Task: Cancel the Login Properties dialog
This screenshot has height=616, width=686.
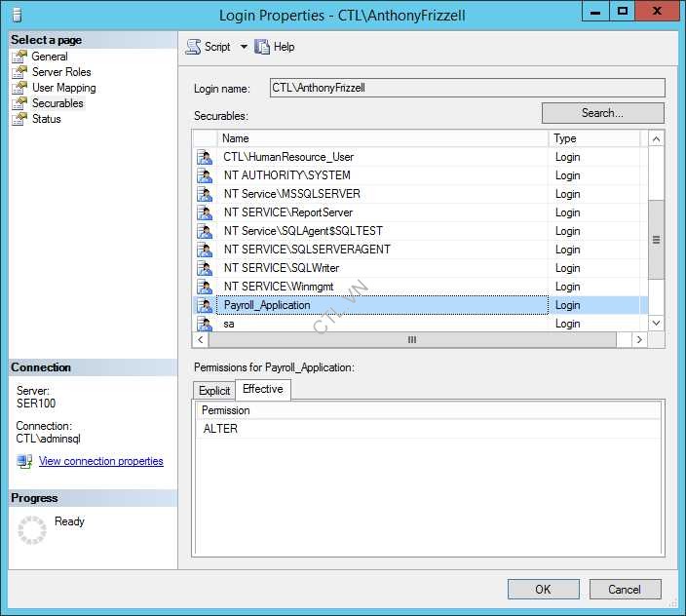Action: pos(625,589)
